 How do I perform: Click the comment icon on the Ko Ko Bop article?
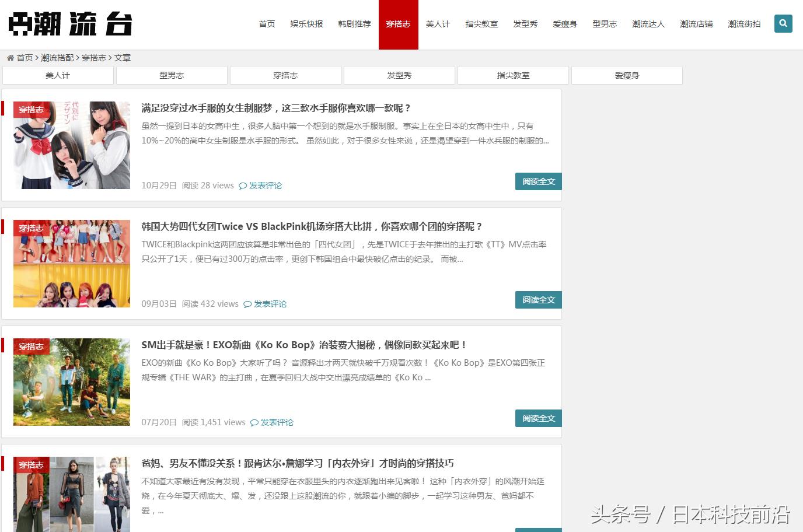tap(254, 422)
